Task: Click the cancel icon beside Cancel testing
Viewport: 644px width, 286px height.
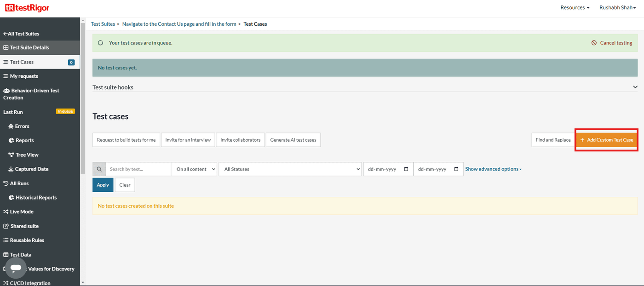Action: [x=594, y=43]
